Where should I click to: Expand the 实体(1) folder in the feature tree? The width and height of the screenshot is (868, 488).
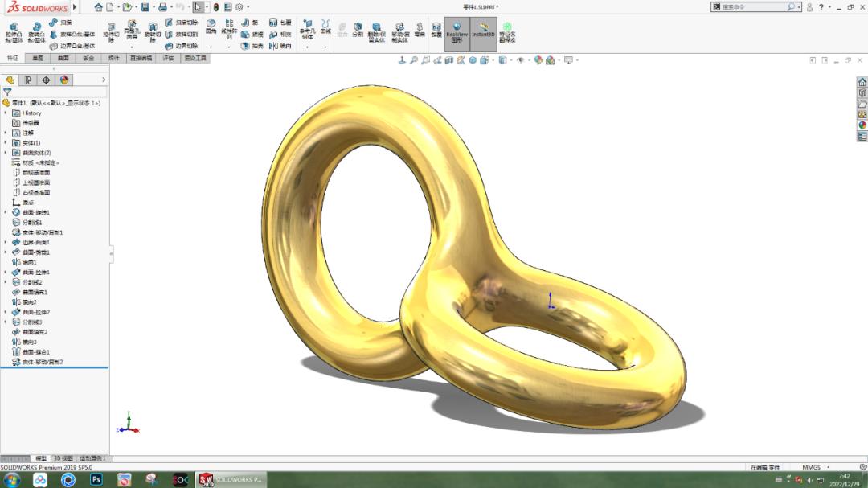tap(6, 141)
